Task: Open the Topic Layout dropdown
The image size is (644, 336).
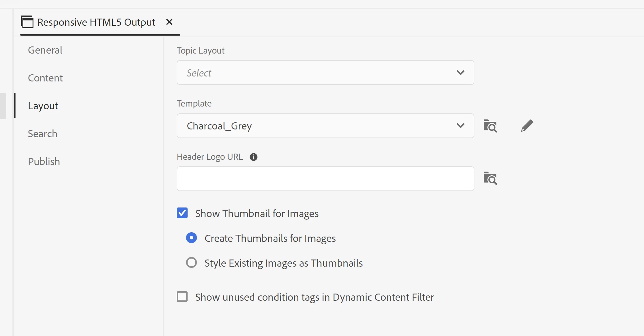Action: coord(325,72)
